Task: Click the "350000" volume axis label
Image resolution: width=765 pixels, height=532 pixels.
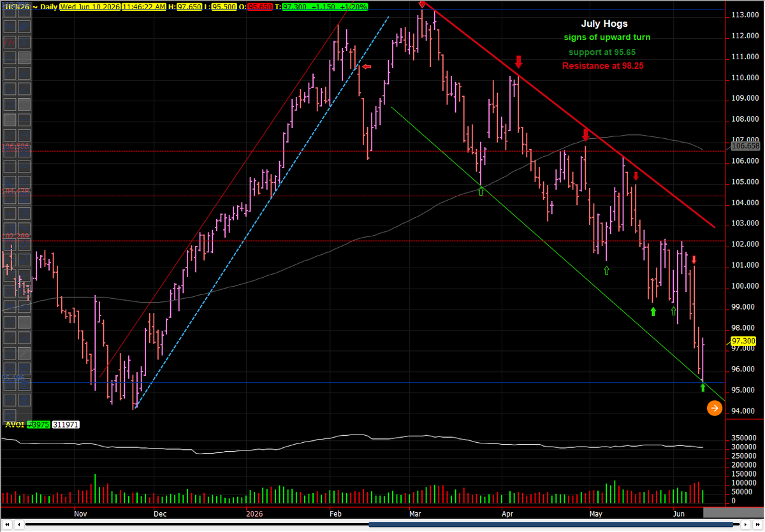Action: pos(743,438)
